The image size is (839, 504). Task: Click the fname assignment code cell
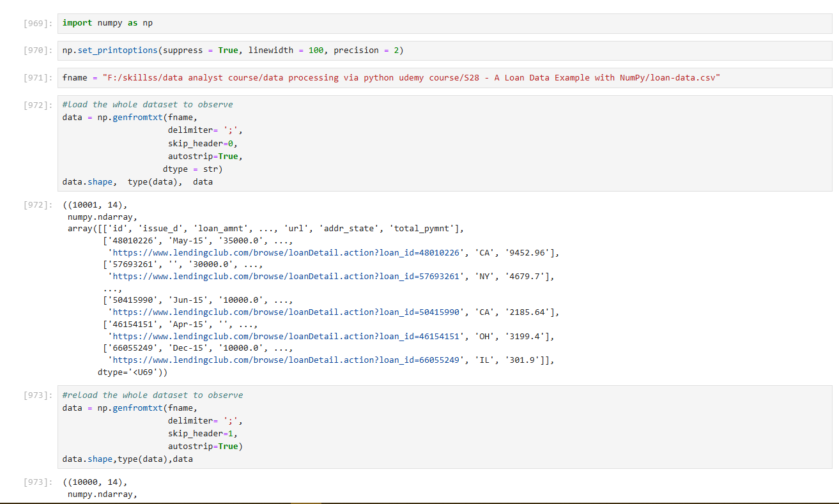(445, 78)
